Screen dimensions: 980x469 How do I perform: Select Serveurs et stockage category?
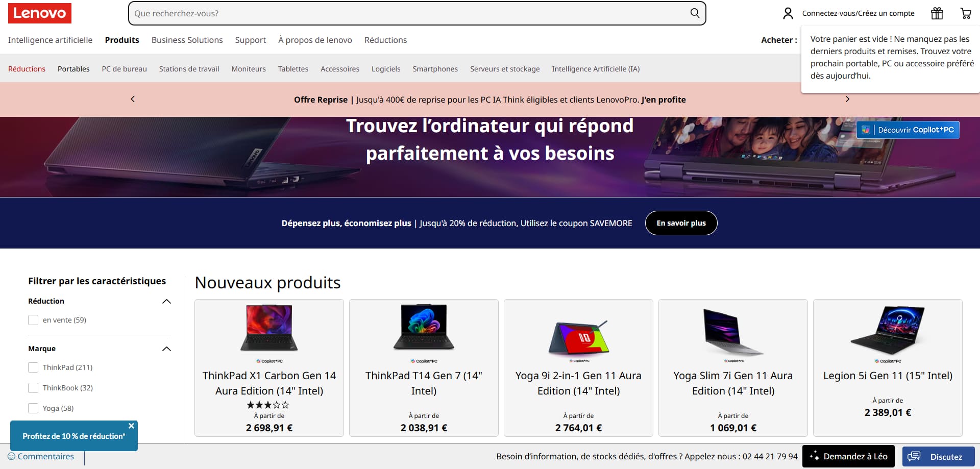(505, 69)
